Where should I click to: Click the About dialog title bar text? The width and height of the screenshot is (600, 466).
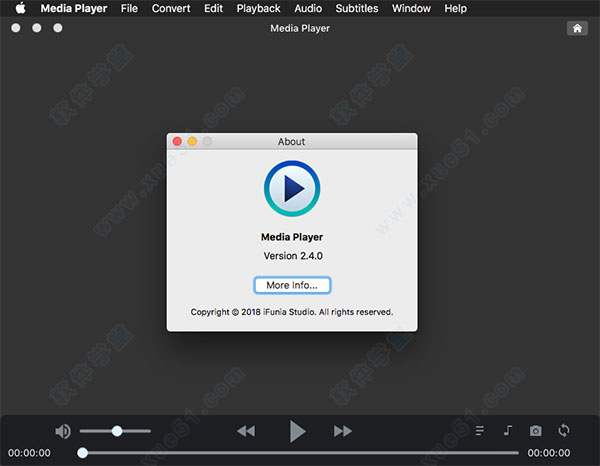pyautogui.click(x=292, y=142)
